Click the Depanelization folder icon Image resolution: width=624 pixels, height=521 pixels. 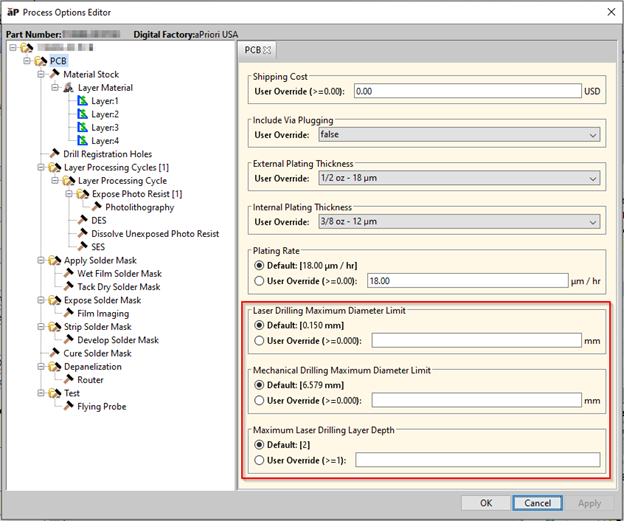55,367
